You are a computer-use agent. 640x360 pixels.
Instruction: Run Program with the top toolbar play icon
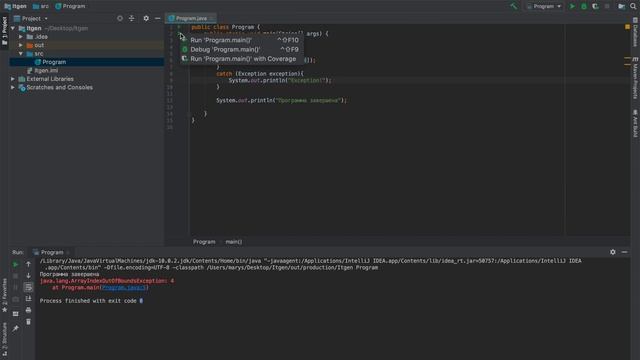click(572, 6)
